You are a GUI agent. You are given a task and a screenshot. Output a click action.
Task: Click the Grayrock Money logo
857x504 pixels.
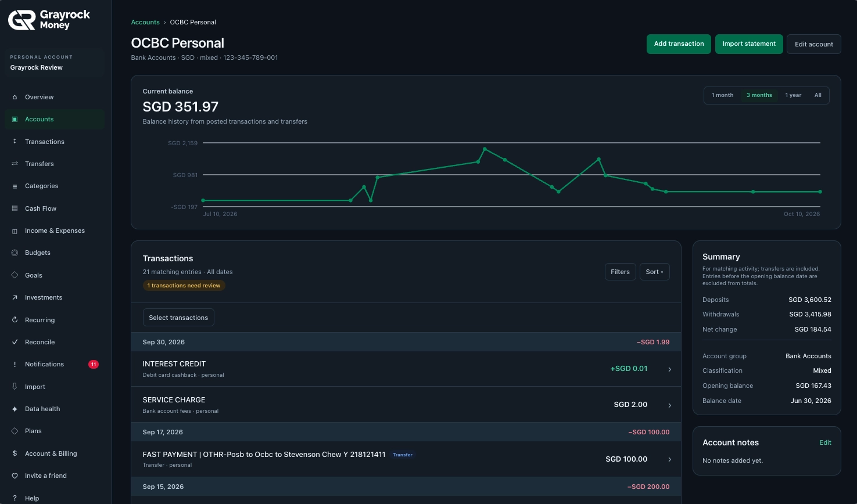point(49,20)
